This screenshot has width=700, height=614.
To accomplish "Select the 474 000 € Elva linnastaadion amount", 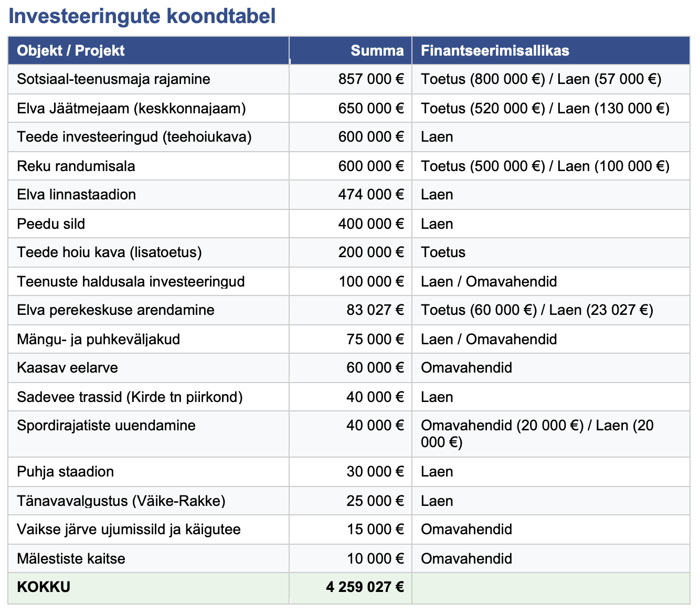I will [371, 195].
